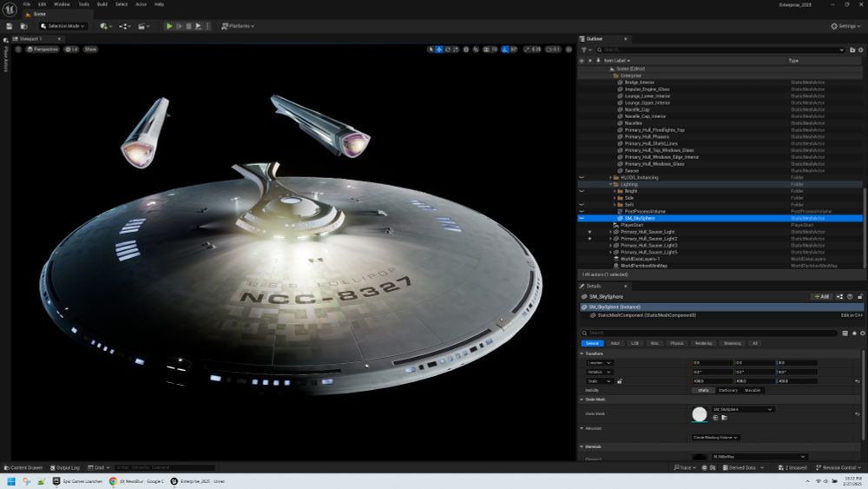868x489 pixels.
Task: Set Mobility to Movable
Action: pyautogui.click(x=753, y=391)
